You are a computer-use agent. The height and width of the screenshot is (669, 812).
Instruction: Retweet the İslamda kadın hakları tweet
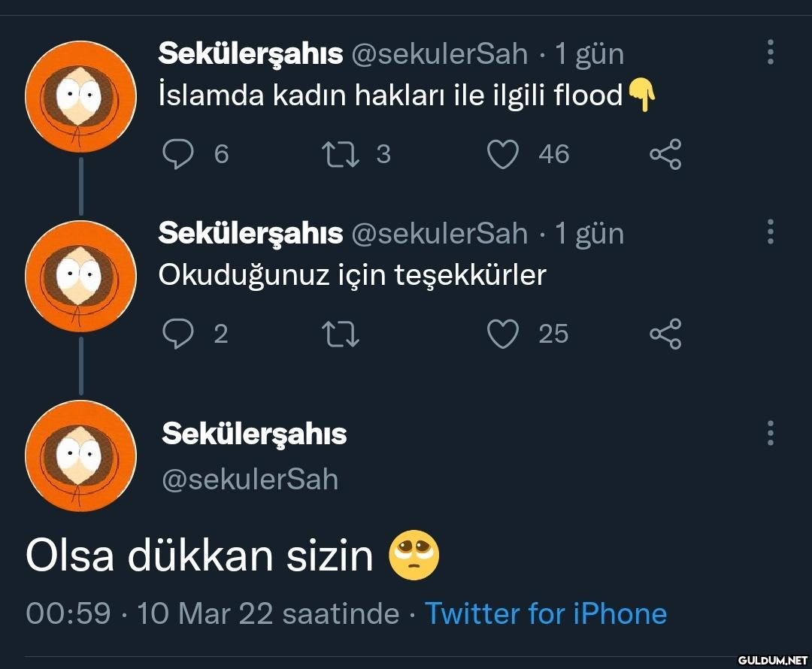(x=341, y=154)
